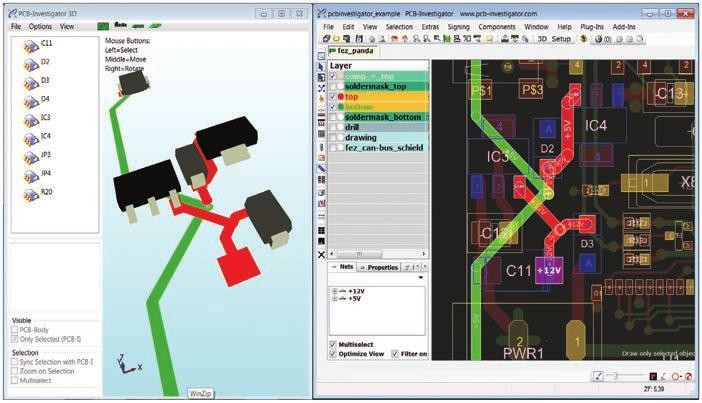Select the JP3 component in the 3D list
Image resolution: width=702 pixels, height=403 pixels.
tap(37, 157)
